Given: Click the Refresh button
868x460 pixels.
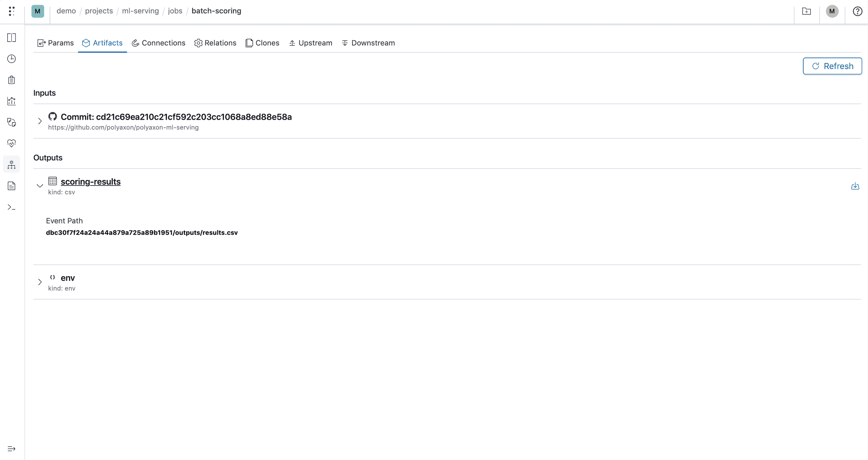Looking at the screenshot, I should coord(832,66).
